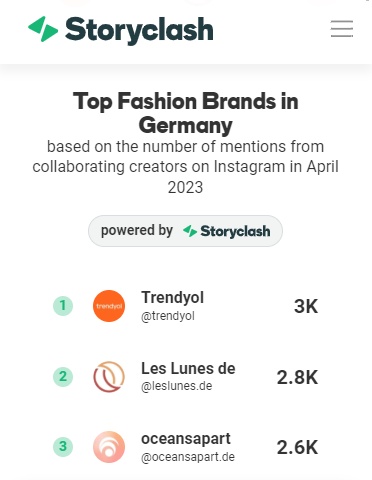
Task: Click the rank 3 green badge
Action: 63,447
